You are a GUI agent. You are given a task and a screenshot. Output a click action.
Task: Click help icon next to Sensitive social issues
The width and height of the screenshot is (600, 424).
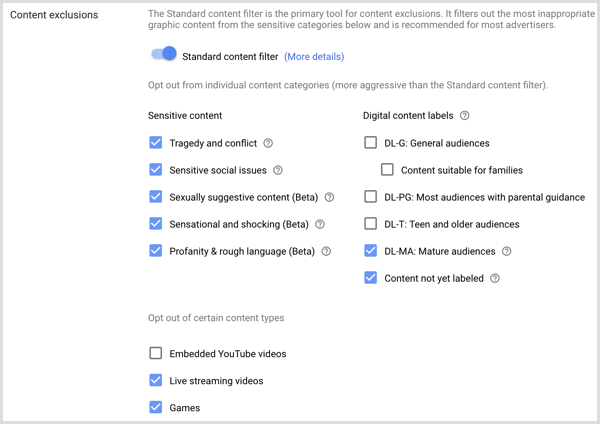[x=278, y=170]
